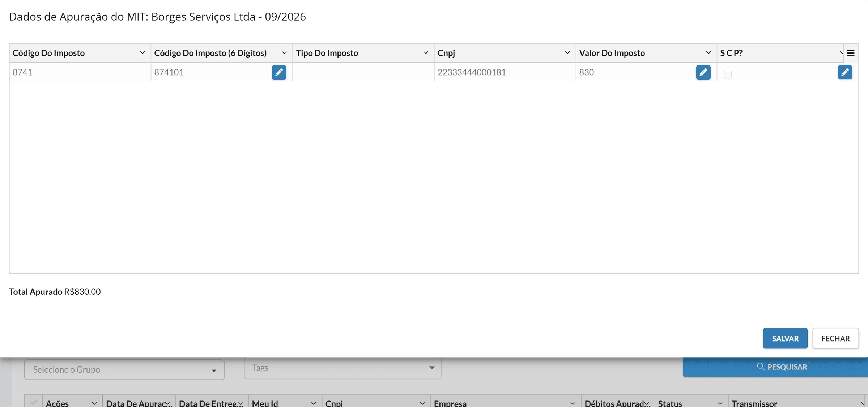Open the background grid's Cnpj column dropdown
Image resolution: width=868 pixels, height=407 pixels.
(x=422, y=403)
